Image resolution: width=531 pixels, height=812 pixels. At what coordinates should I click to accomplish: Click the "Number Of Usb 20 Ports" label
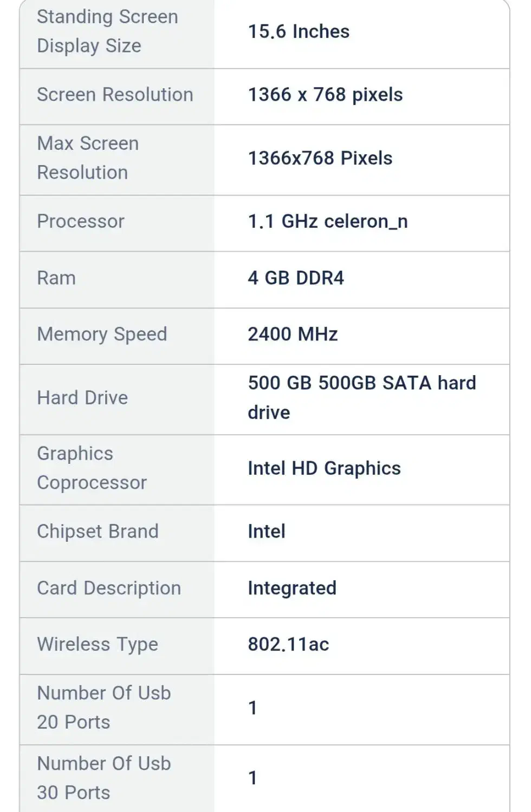pos(103,708)
